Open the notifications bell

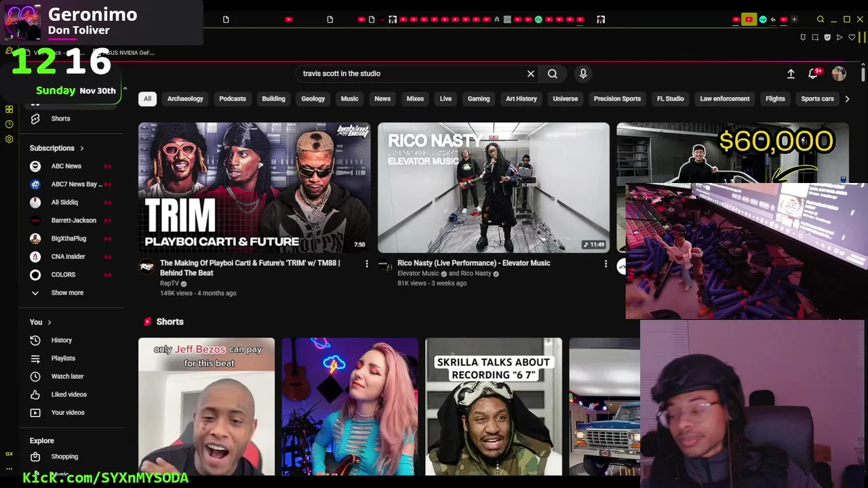813,74
